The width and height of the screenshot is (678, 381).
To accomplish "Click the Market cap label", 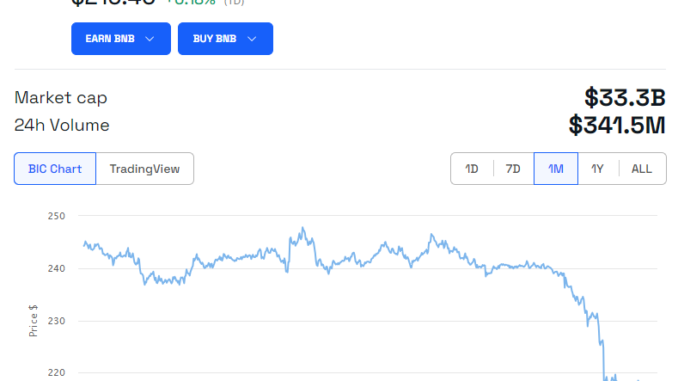I will pos(61,98).
